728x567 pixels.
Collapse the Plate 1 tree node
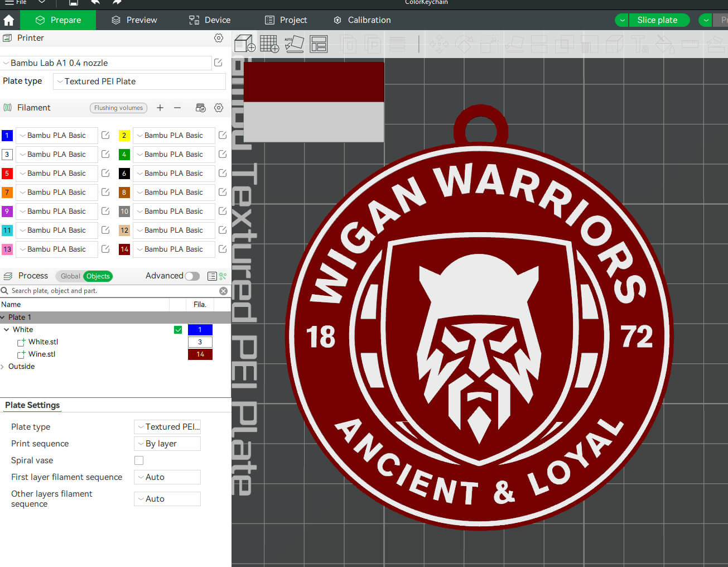(x=3, y=318)
